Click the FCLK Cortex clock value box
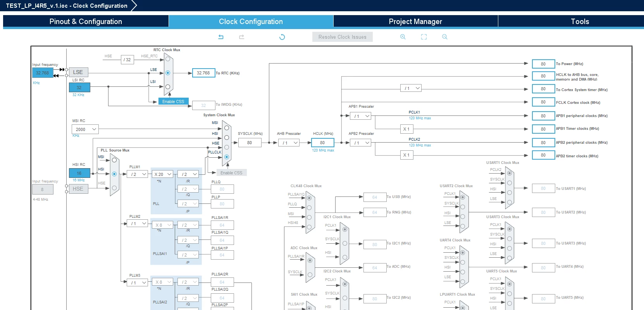The width and height of the screenshot is (644, 310). tap(543, 102)
